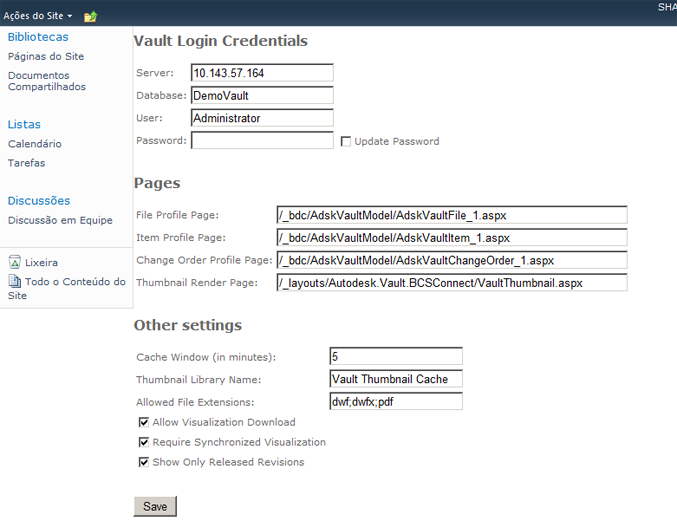Click the Todo o Conteúdo document icon

[x=14, y=281]
